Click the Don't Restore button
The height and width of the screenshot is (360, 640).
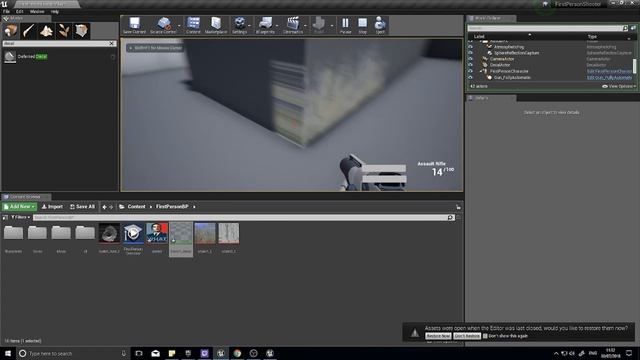pyautogui.click(x=467, y=336)
